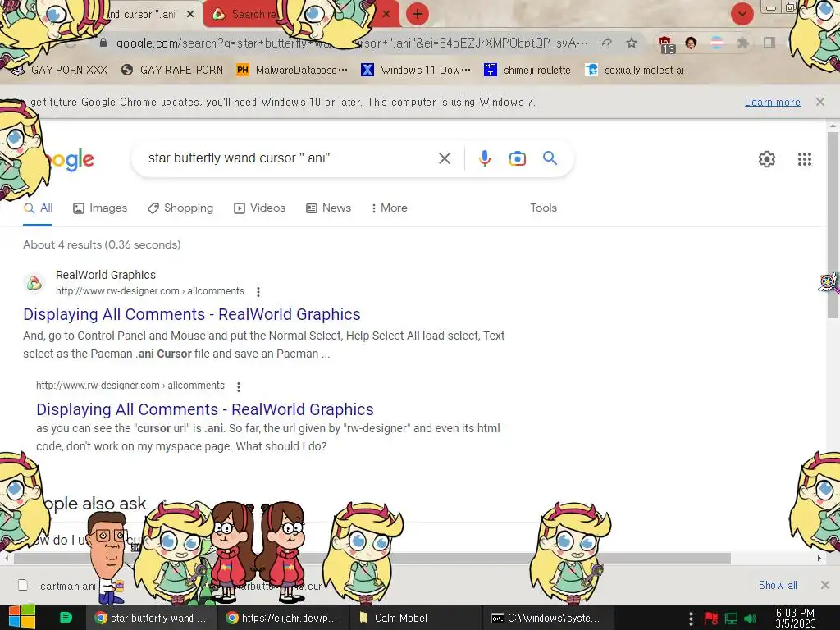Close the Search results tab
Viewport: 840px width, 630px height.
pyautogui.click(x=386, y=15)
